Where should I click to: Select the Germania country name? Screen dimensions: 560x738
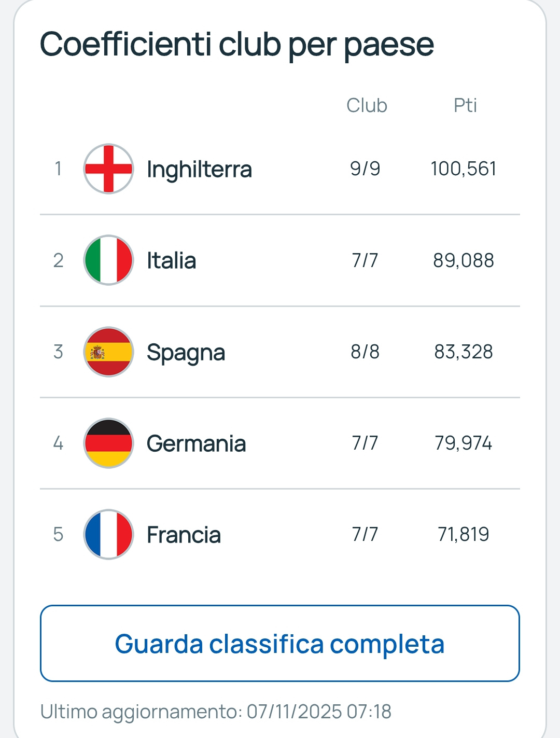196,443
